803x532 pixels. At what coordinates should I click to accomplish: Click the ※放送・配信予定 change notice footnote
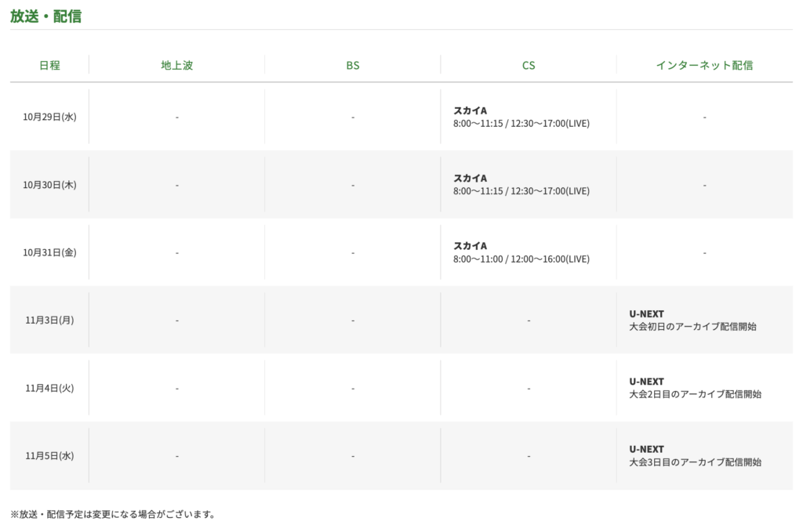(113, 515)
